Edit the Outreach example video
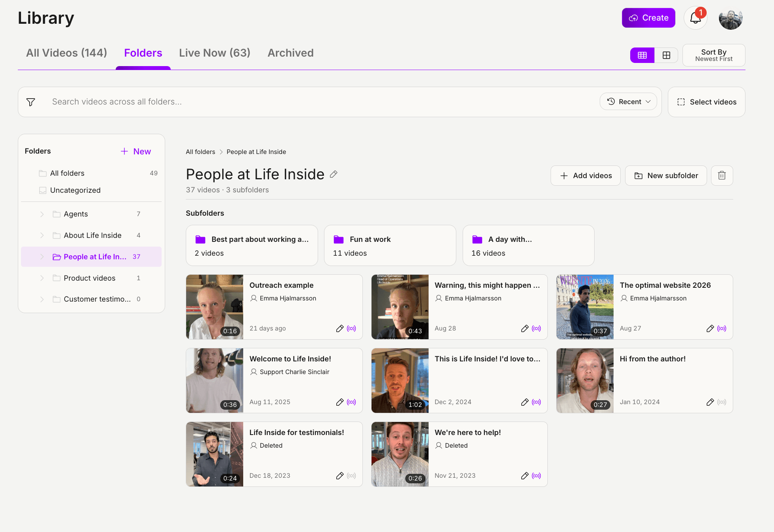774x532 pixels. [x=339, y=329]
